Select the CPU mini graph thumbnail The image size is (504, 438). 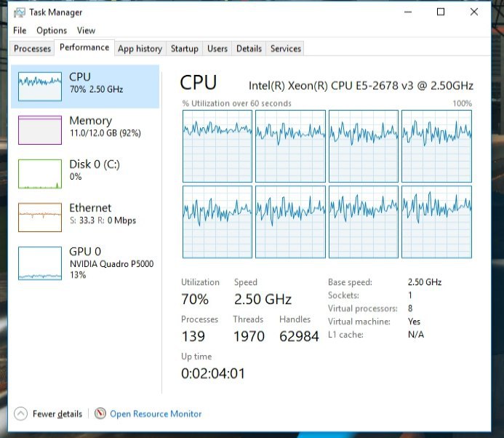pyautogui.click(x=40, y=87)
